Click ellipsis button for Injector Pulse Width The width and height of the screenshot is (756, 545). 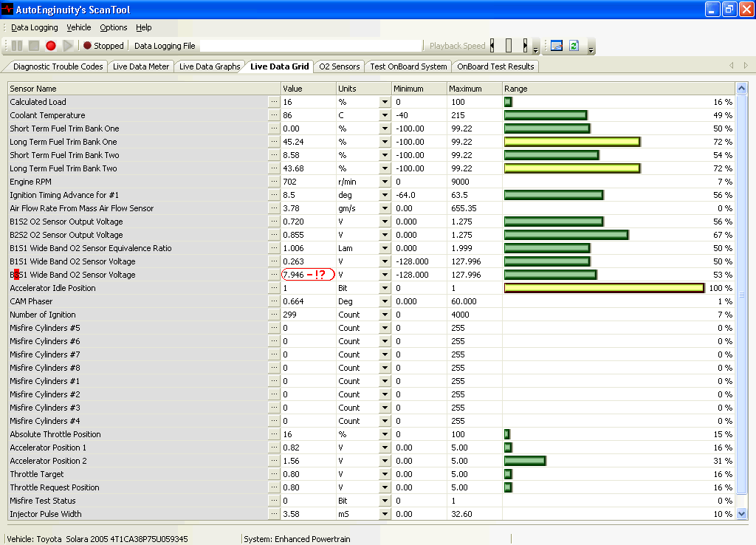pyautogui.click(x=274, y=514)
